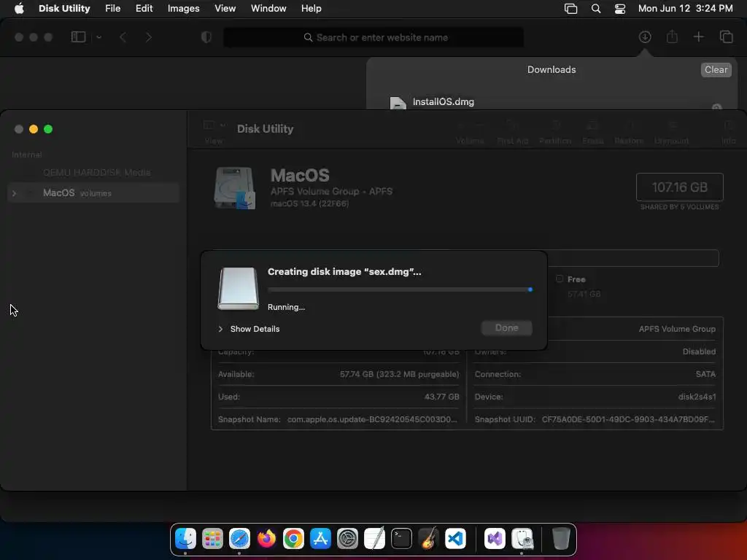747x560 pixels.
Task: Click First Aid in Disk Utility toolbar
Action: pos(513,131)
